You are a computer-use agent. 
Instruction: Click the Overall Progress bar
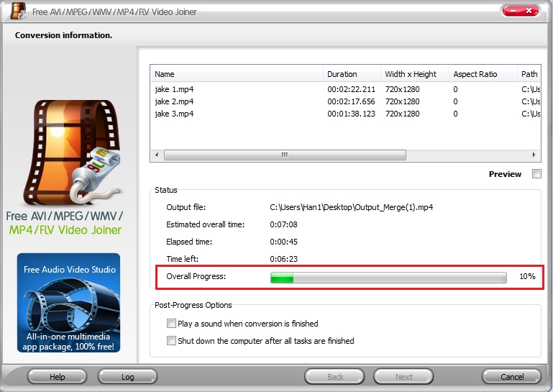point(388,278)
